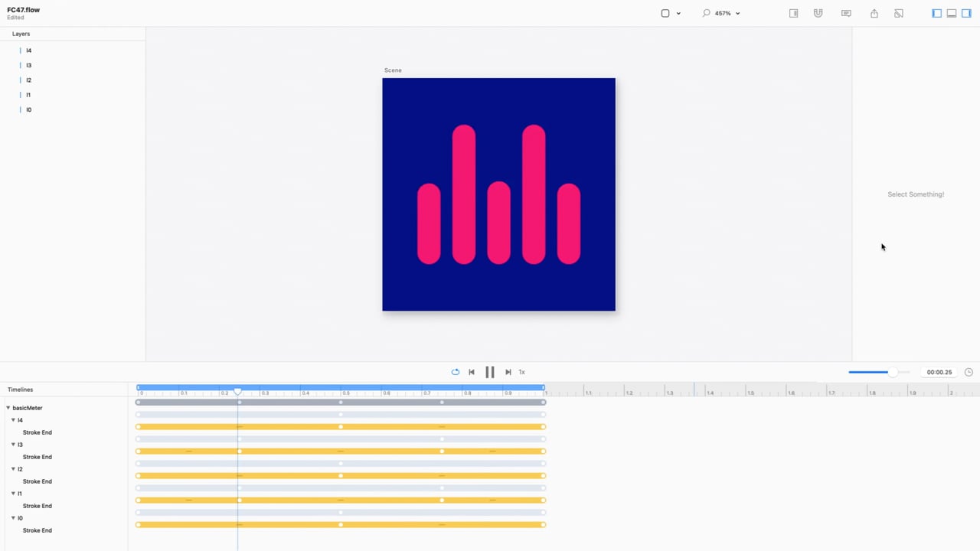Viewport: 980px width, 551px height.
Task: Click the share export icon
Action: click(874, 13)
